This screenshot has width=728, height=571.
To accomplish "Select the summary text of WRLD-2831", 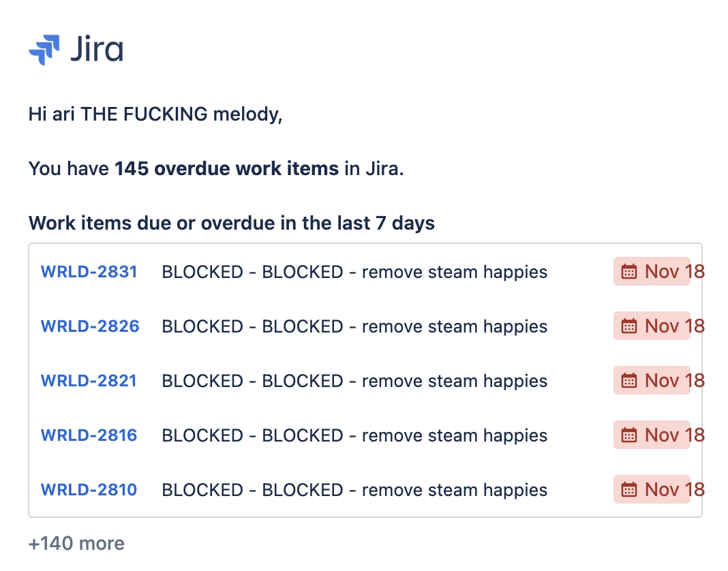I will pos(354,272).
